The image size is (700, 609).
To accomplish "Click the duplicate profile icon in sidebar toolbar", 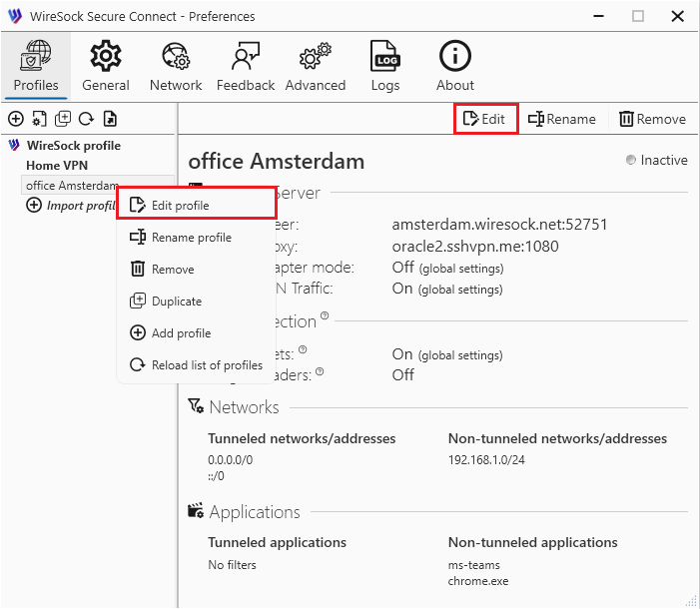I will tap(63, 119).
